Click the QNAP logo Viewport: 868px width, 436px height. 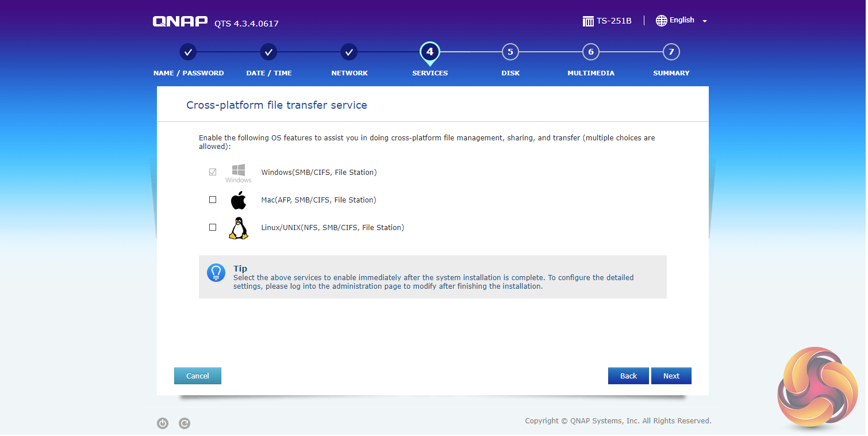[x=180, y=22]
